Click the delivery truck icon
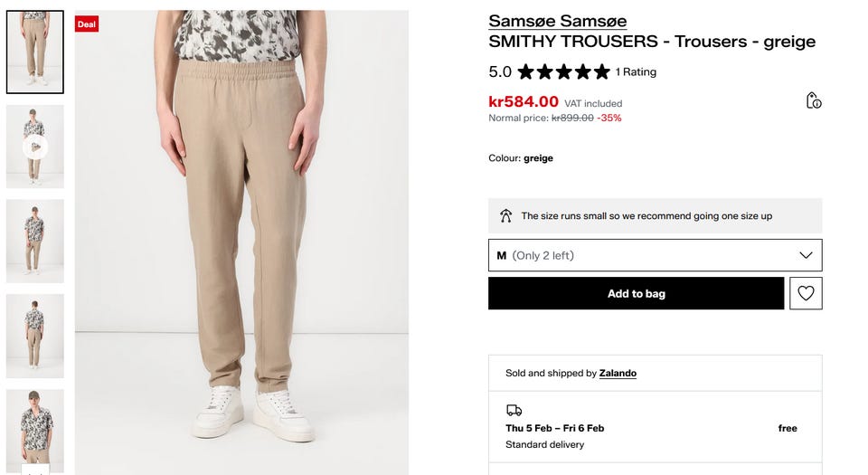The width and height of the screenshot is (868, 475). [514, 410]
